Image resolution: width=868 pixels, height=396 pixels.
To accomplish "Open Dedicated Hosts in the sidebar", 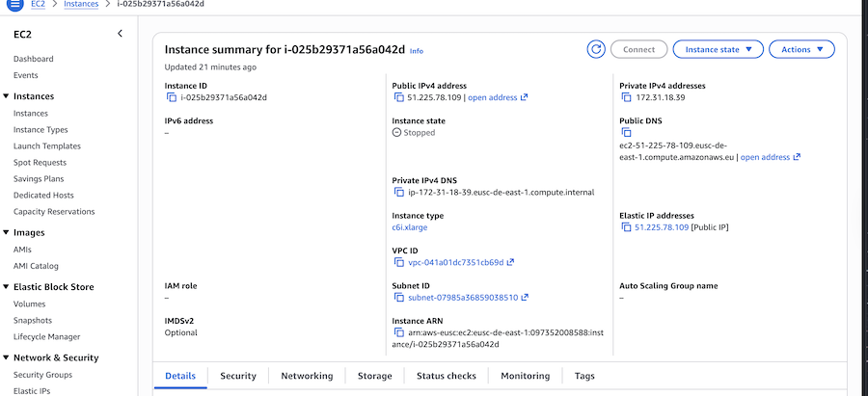I will pyautogui.click(x=43, y=196).
